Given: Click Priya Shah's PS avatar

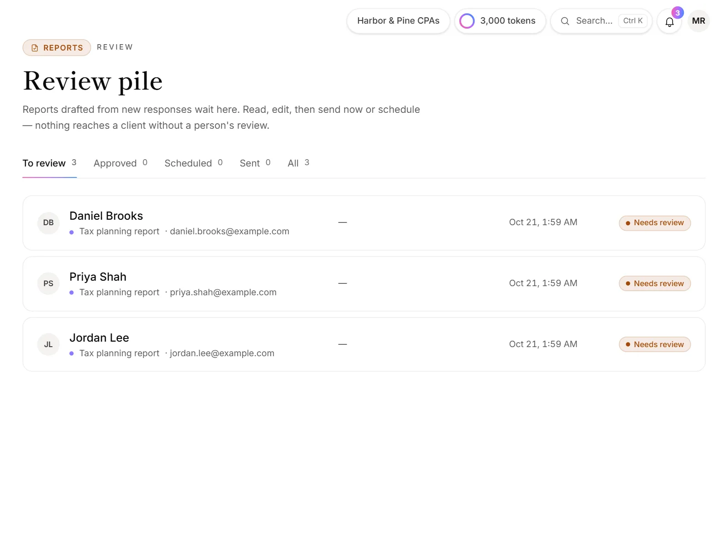Looking at the screenshot, I should [48, 284].
